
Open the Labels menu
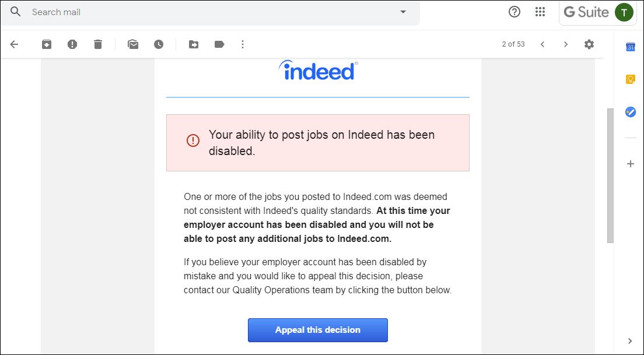click(219, 44)
